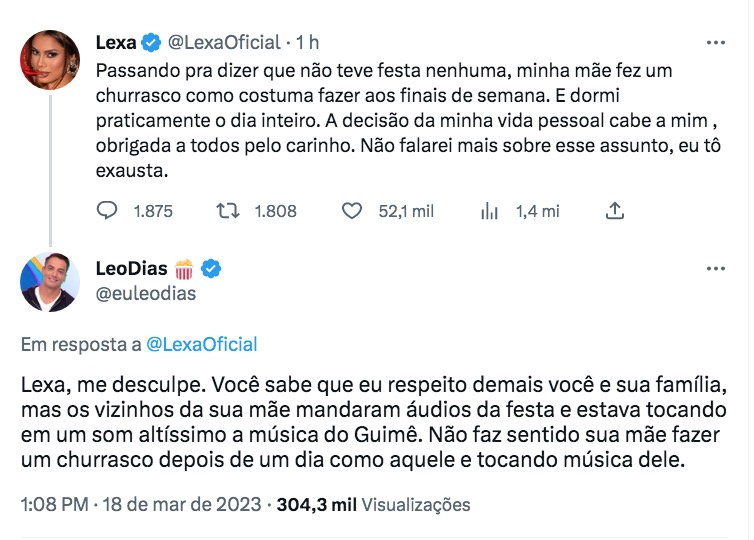Open LeoDias's profile picture

point(49,283)
